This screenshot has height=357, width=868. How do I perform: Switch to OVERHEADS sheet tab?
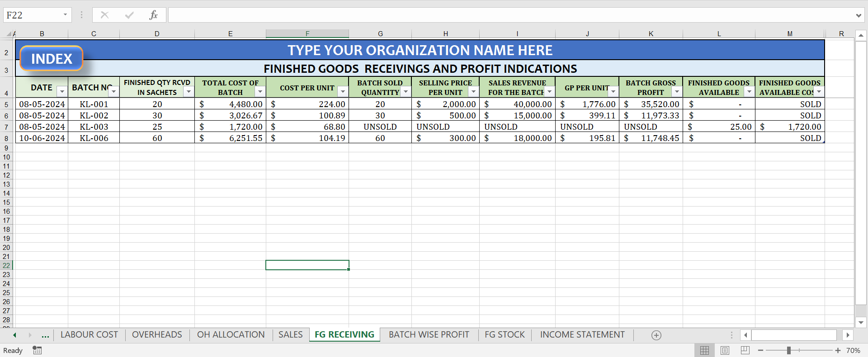[157, 335]
